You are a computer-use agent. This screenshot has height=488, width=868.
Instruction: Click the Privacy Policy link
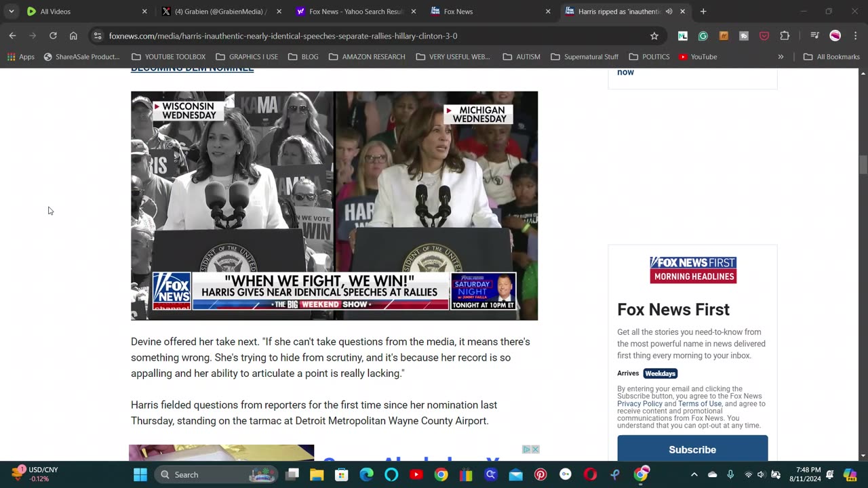tap(639, 404)
